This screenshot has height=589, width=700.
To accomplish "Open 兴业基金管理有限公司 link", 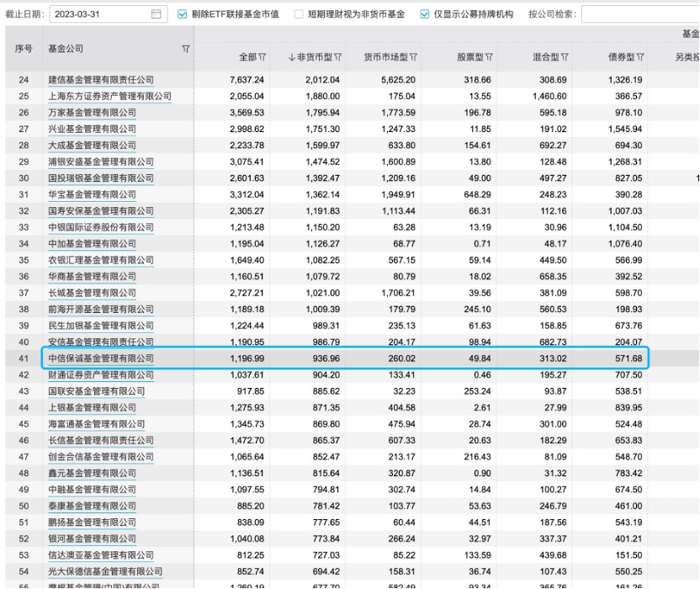I will tap(92, 129).
